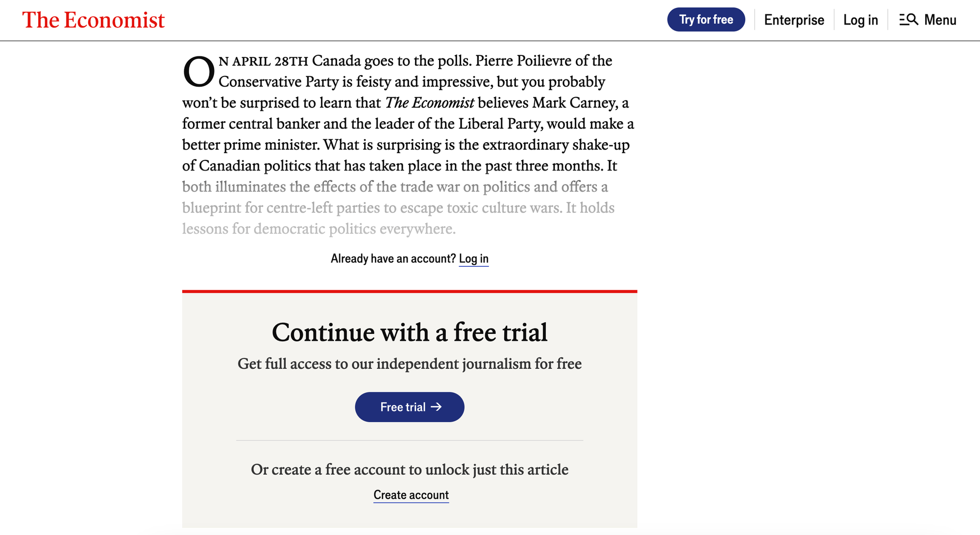Start the Free trial from the paywall box
This screenshot has height=535, width=980.
tap(410, 407)
